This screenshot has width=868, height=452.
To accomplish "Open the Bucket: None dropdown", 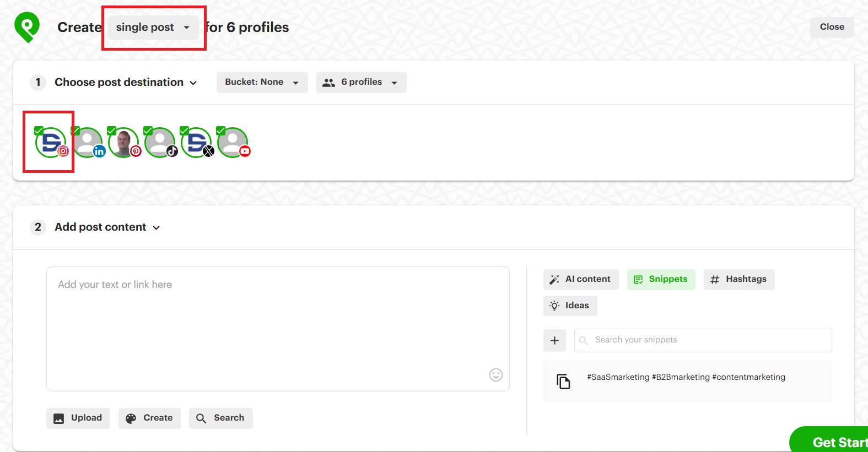I will pyautogui.click(x=262, y=83).
